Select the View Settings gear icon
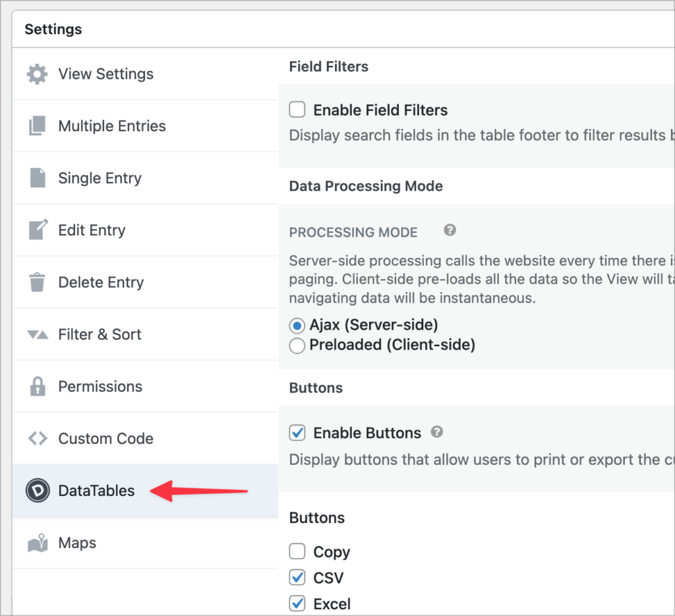The height and width of the screenshot is (616, 675). click(x=36, y=74)
